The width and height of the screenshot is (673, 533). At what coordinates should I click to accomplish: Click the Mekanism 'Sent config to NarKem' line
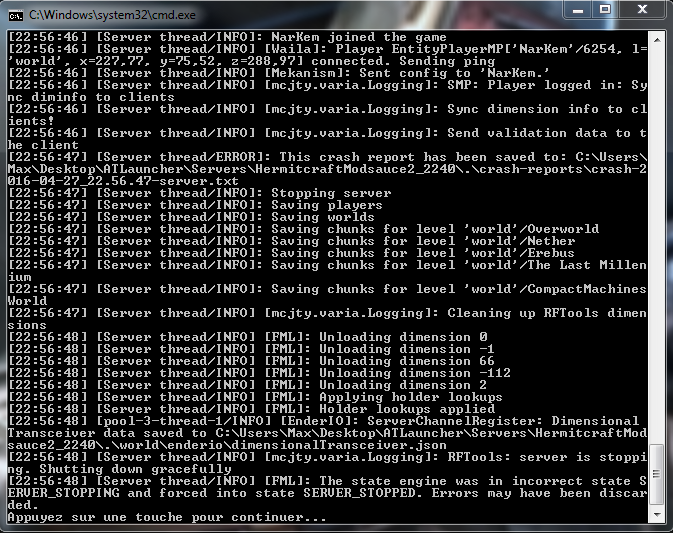pos(278,73)
